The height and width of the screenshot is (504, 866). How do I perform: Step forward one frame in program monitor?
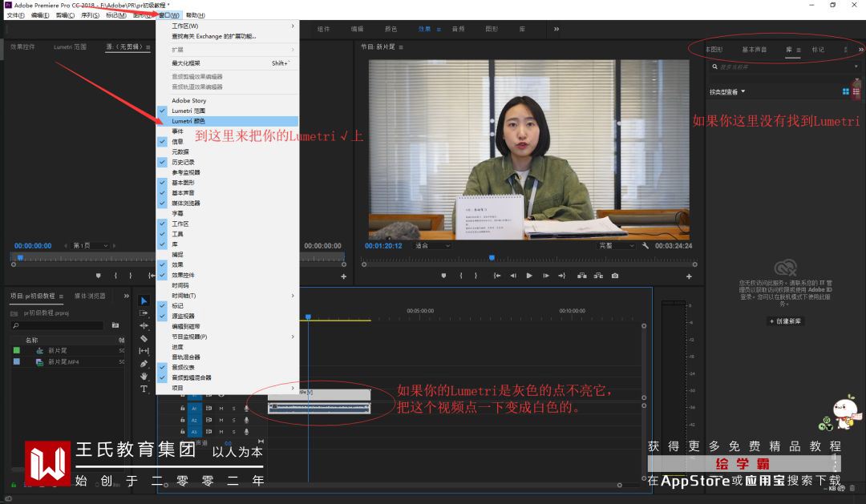[546, 276]
